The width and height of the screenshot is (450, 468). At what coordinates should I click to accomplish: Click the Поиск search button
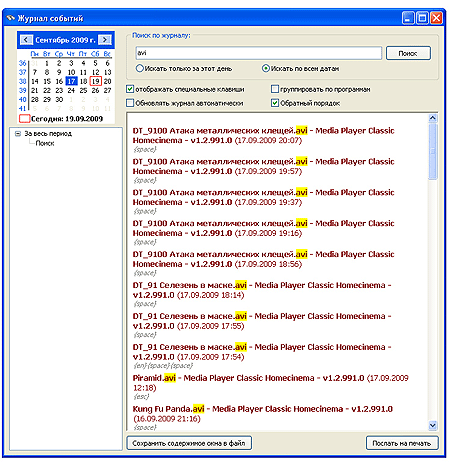pos(408,53)
